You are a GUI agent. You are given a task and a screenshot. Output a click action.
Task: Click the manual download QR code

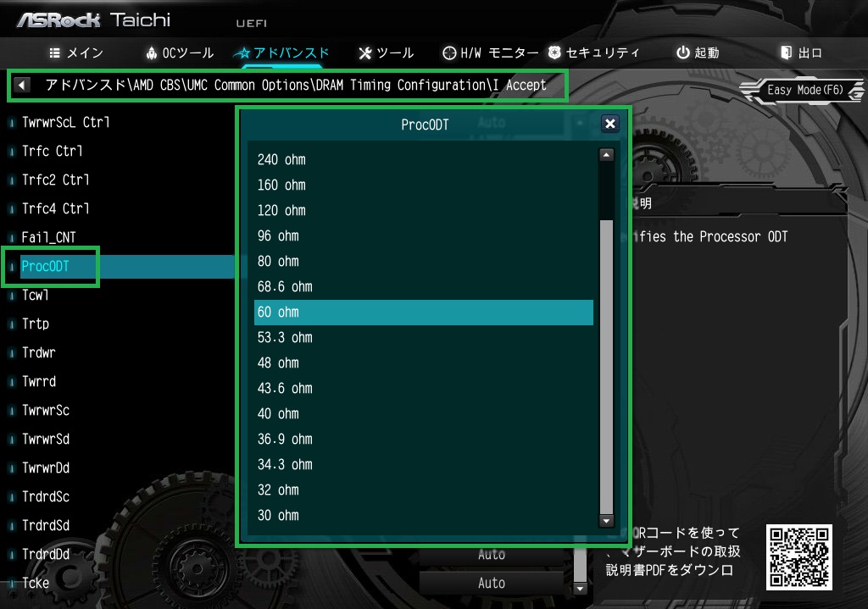click(798, 557)
